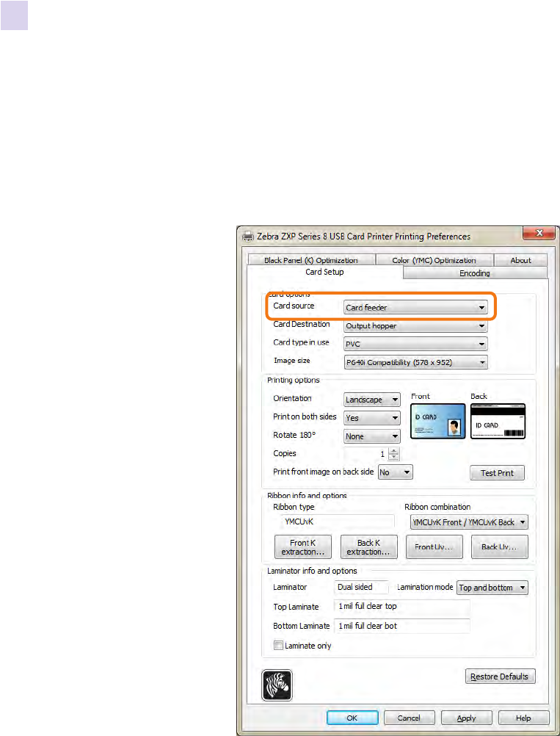Image resolution: width=560 pixels, height=736 pixels.
Task: Switch to the Encoding tab
Action: 475,273
